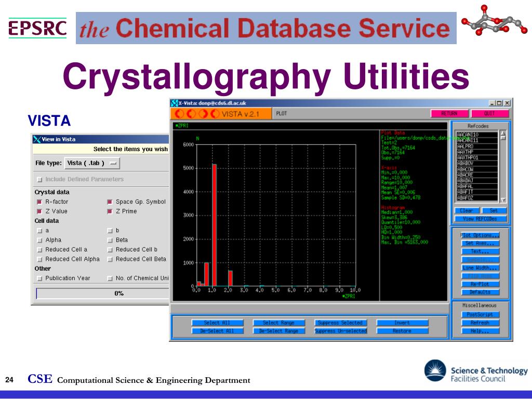Click the Set button under Refcodes
This screenshot has width=532, height=399.
[x=494, y=210]
